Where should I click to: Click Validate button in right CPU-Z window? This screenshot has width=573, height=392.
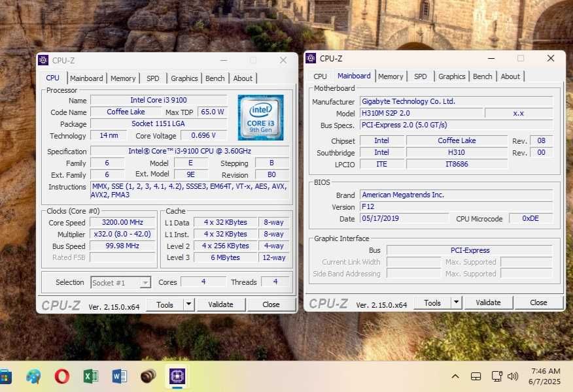click(488, 302)
